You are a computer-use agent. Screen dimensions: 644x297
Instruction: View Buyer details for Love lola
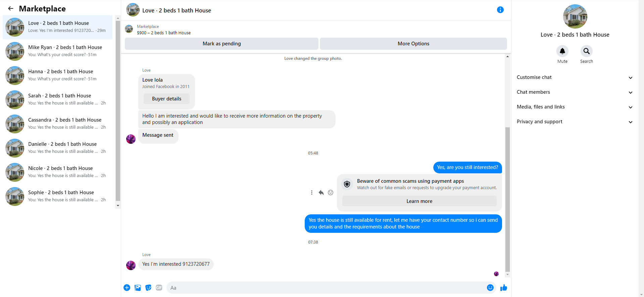(x=166, y=99)
